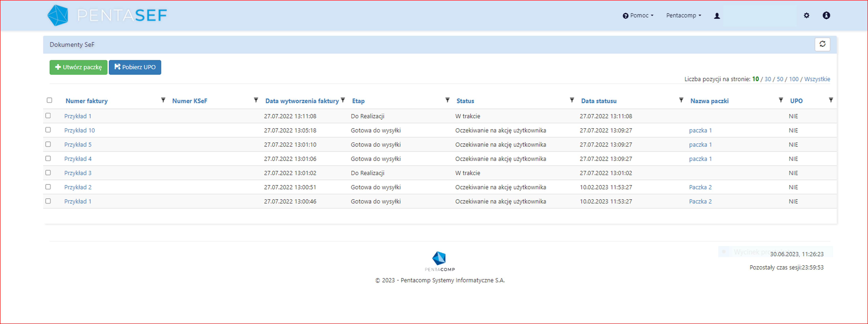Image resolution: width=868 pixels, height=324 pixels.
Task: Toggle the select-all checkbox in table header
Action: pyautogui.click(x=50, y=100)
